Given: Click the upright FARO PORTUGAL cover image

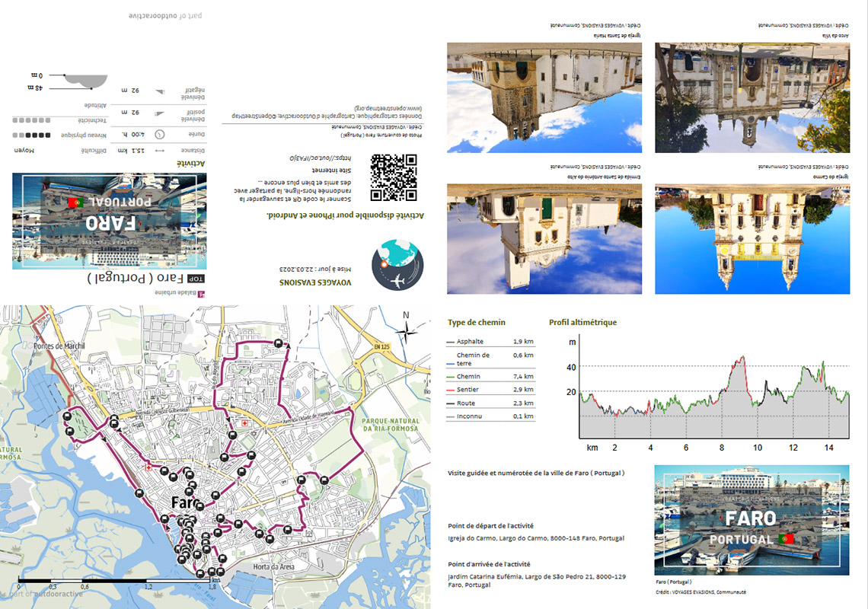Looking at the screenshot, I should (752, 520).
